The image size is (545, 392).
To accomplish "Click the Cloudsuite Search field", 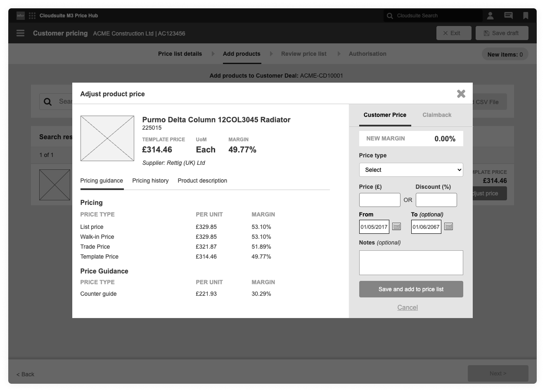I will click(x=433, y=16).
